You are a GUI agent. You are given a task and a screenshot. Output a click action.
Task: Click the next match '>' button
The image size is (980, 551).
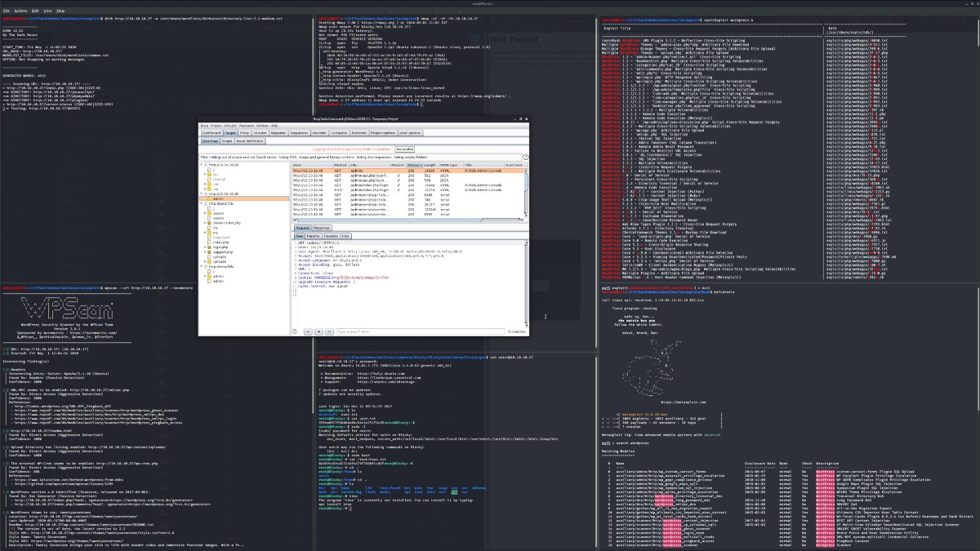click(329, 331)
